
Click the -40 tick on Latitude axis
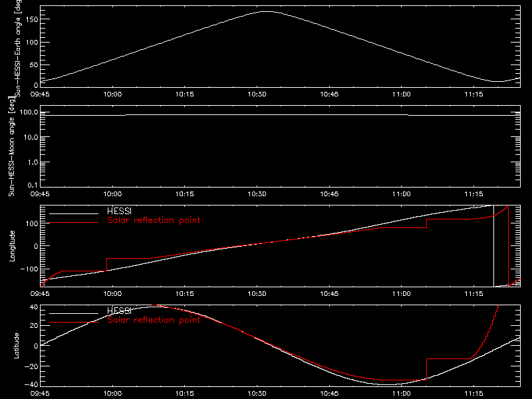click(x=32, y=385)
